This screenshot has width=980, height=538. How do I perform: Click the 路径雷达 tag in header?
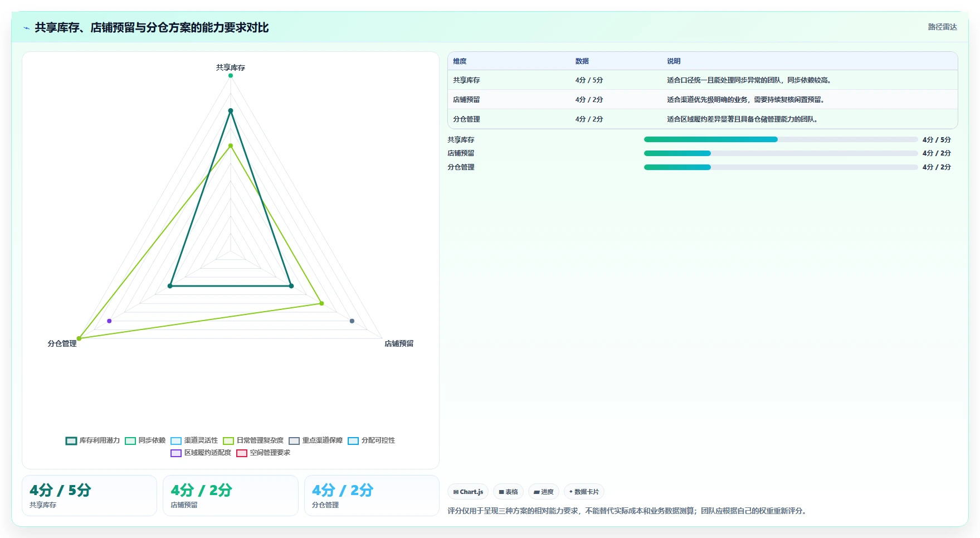pos(942,27)
